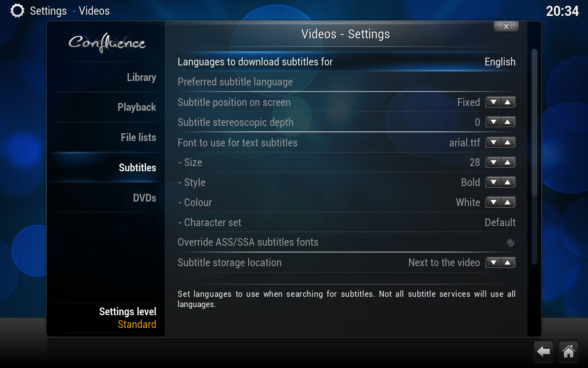The height and width of the screenshot is (368, 588).
Task: Click the Confluence skin logo
Action: (107, 43)
